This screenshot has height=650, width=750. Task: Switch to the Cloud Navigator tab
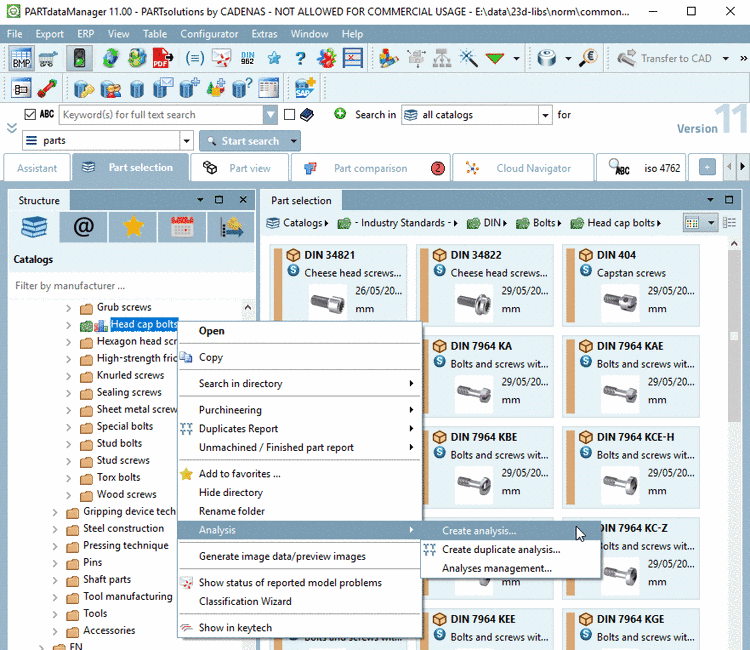pyautogui.click(x=523, y=168)
